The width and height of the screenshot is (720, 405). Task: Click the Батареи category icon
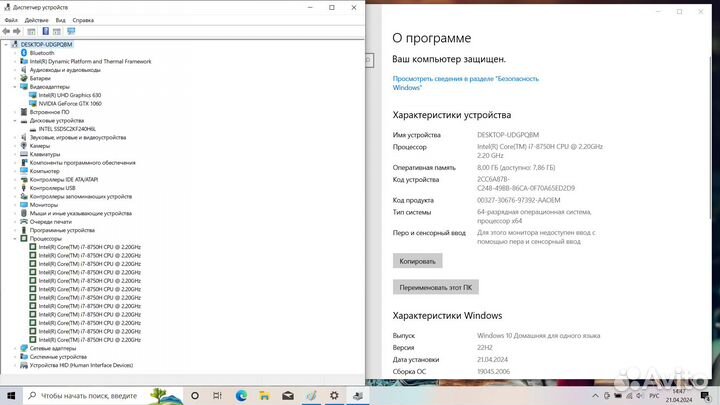click(24, 78)
